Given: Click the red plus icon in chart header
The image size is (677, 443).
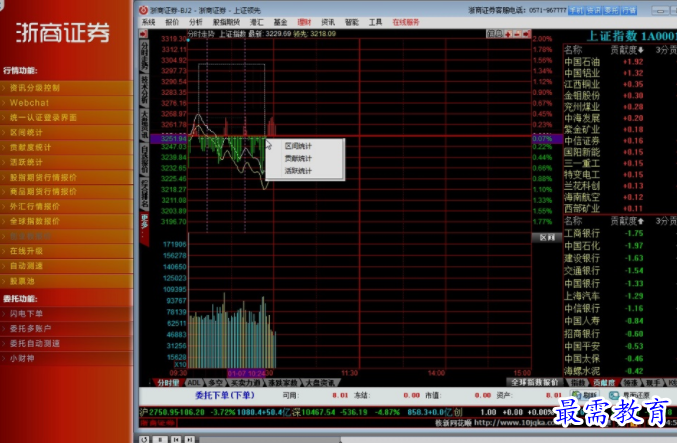Looking at the screenshot, I should [508, 34].
